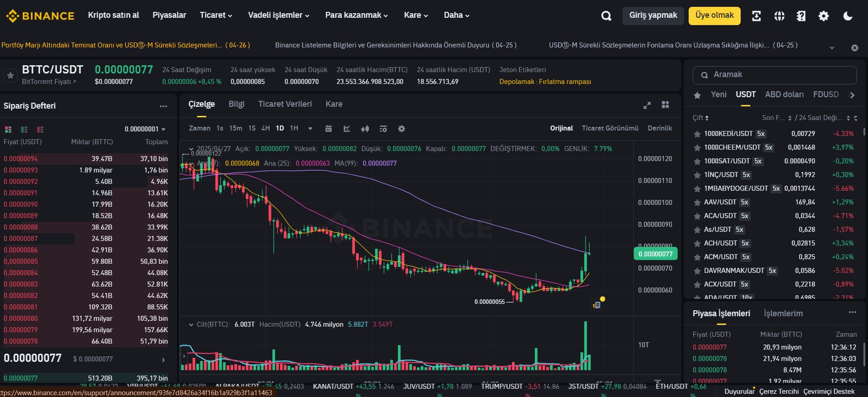Click Fırlatma rampası token tag
This screenshot has width=868, height=397.
pyautogui.click(x=565, y=82)
